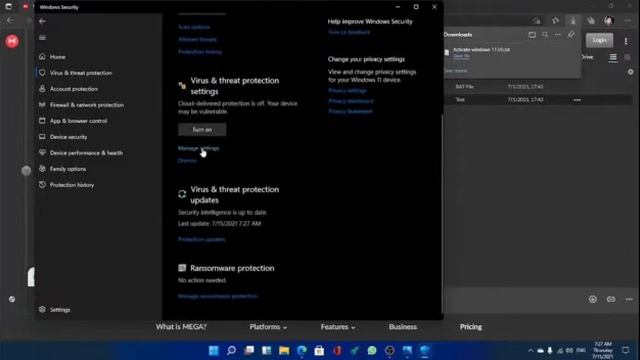Open the Windows Start menu
Image resolution: width=640 pixels, height=360 pixels.
(x=213, y=351)
